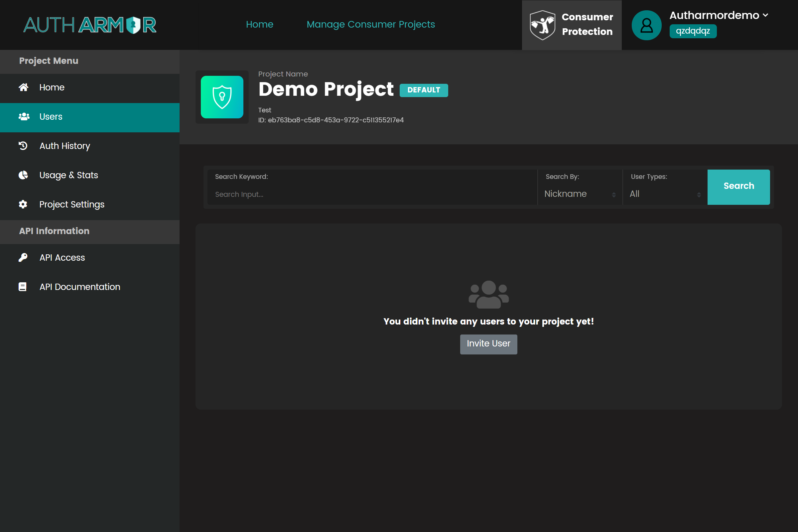Click the qzdqdqz username badge
This screenshot has height=532, width=798.
693,31
